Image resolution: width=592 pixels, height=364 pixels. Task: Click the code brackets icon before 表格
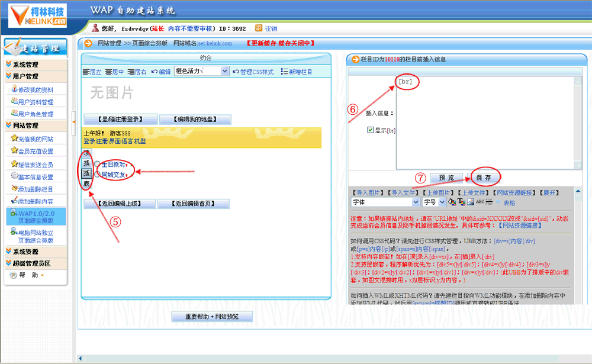[498, 202]
